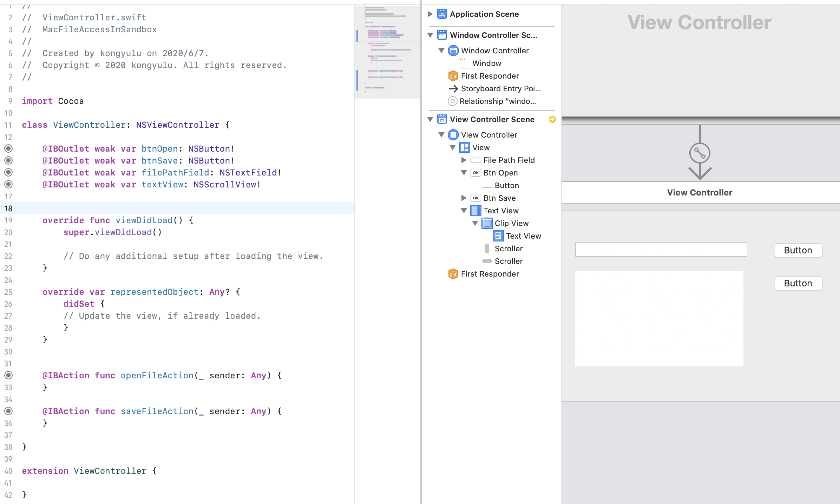The image size is (840, 504).
Task: Click the btnOpen IBOutlet connection well
Action: pos(8,148)
